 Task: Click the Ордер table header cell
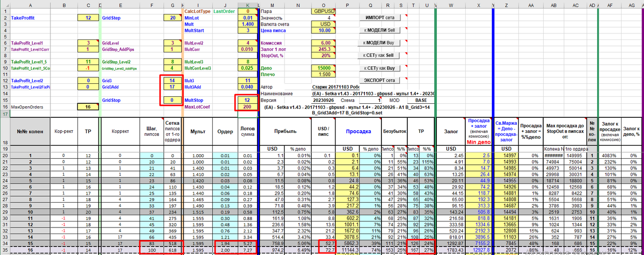(224, 132)
